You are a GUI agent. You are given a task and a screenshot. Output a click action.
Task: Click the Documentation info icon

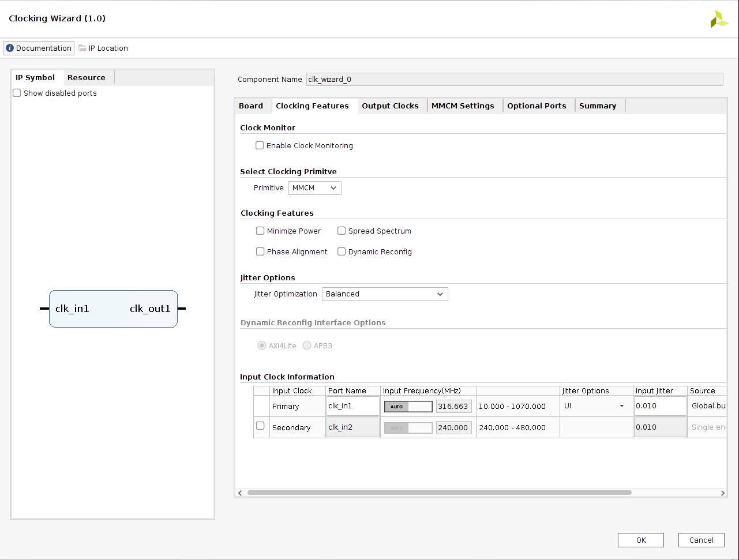(10, 48)
